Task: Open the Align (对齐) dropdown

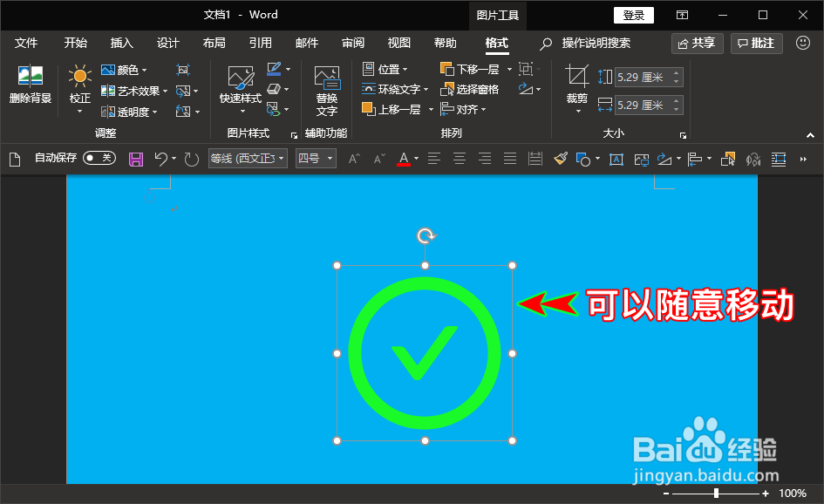Action: click(x=463, y=109)
